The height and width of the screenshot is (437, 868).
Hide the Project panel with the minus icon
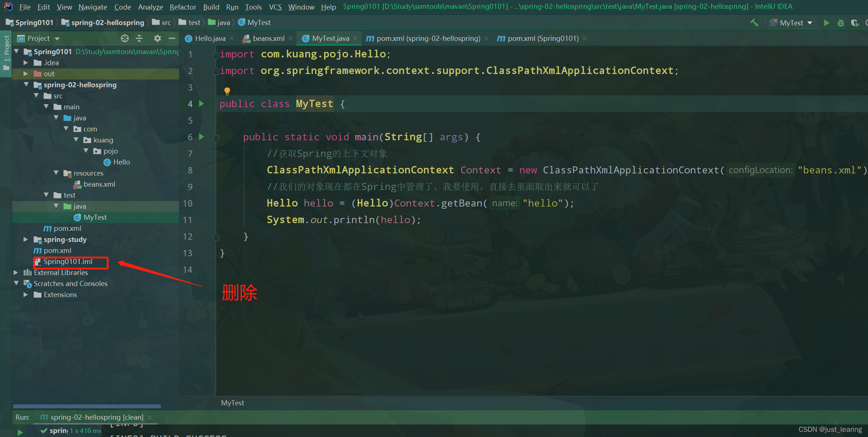[172, 38]
